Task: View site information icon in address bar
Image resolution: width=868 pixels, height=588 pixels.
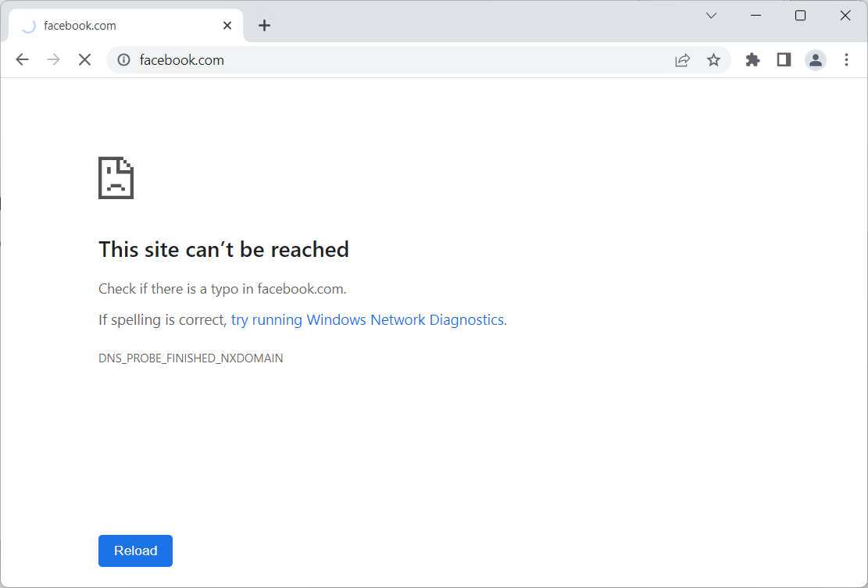Action: [124, 60]
